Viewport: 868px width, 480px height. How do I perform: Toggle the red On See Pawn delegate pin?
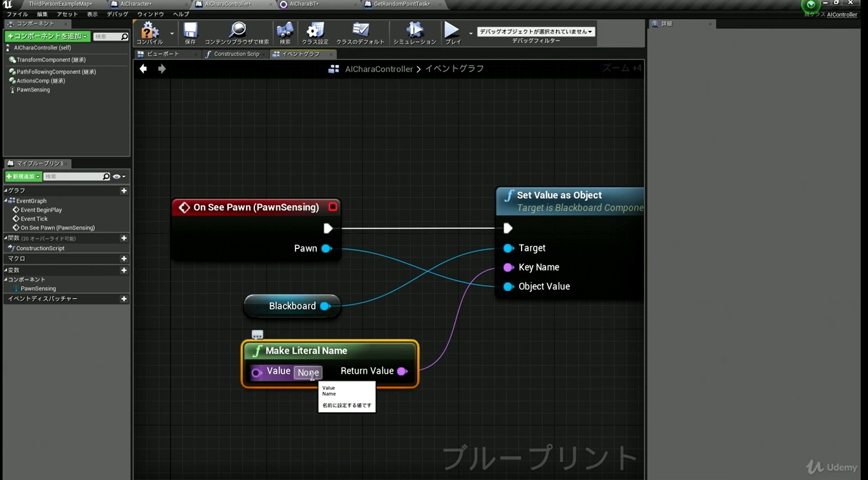pyautogui.click(x=333, y=207)
